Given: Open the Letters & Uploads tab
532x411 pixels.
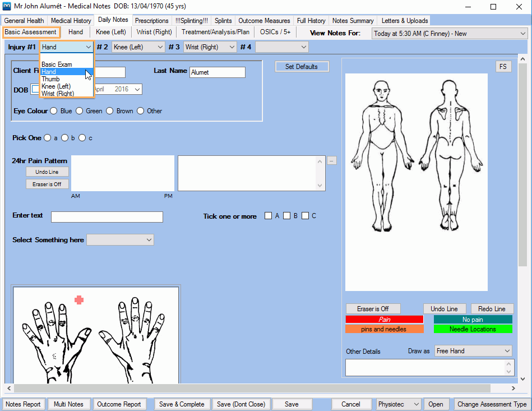Looking at the screenshot, I should point(404,21).
